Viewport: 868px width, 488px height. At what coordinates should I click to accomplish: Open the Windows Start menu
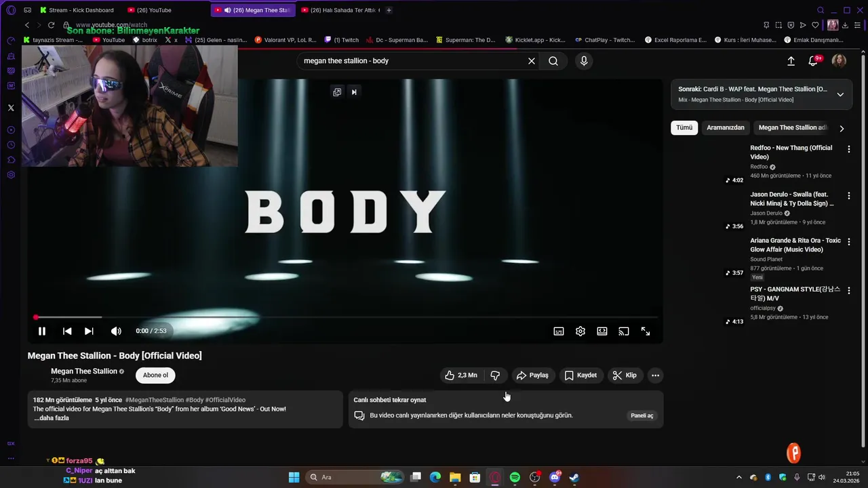294,477
